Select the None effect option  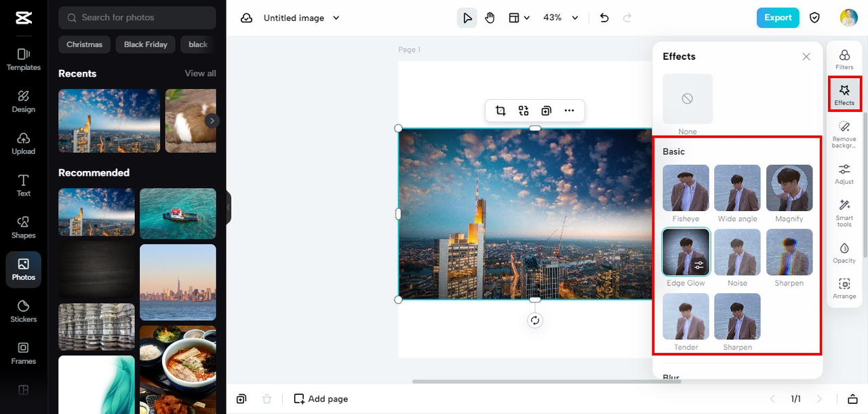coord(688,99)
